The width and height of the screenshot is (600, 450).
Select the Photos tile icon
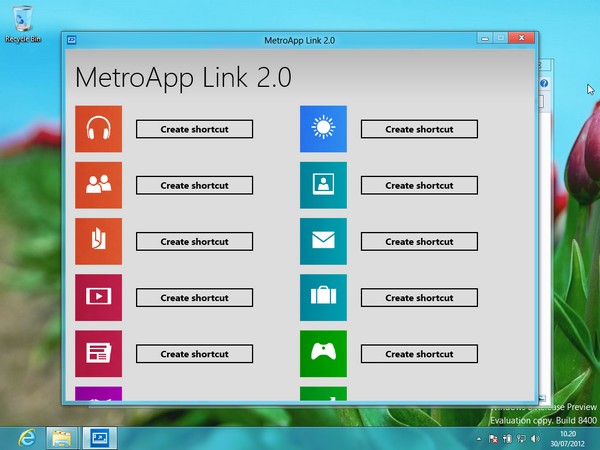pos(323,185)
